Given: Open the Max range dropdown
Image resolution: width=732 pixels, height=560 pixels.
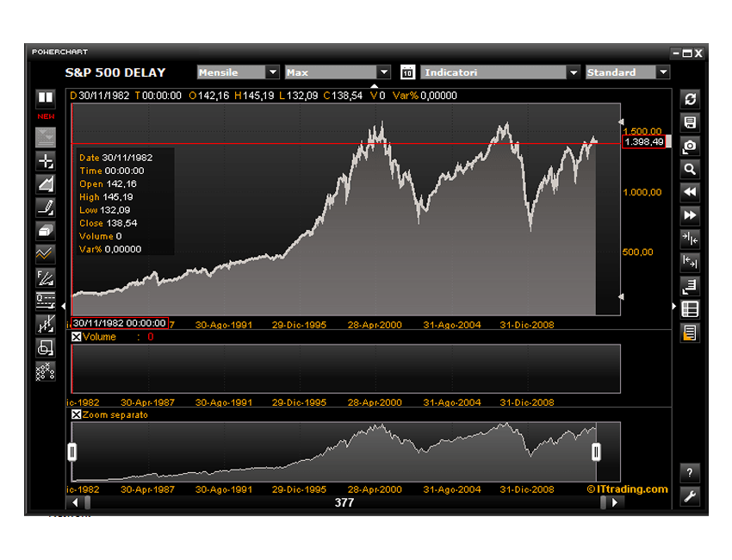Looking at the screenshot, I should pyautogui.click(x=337, y=72).
